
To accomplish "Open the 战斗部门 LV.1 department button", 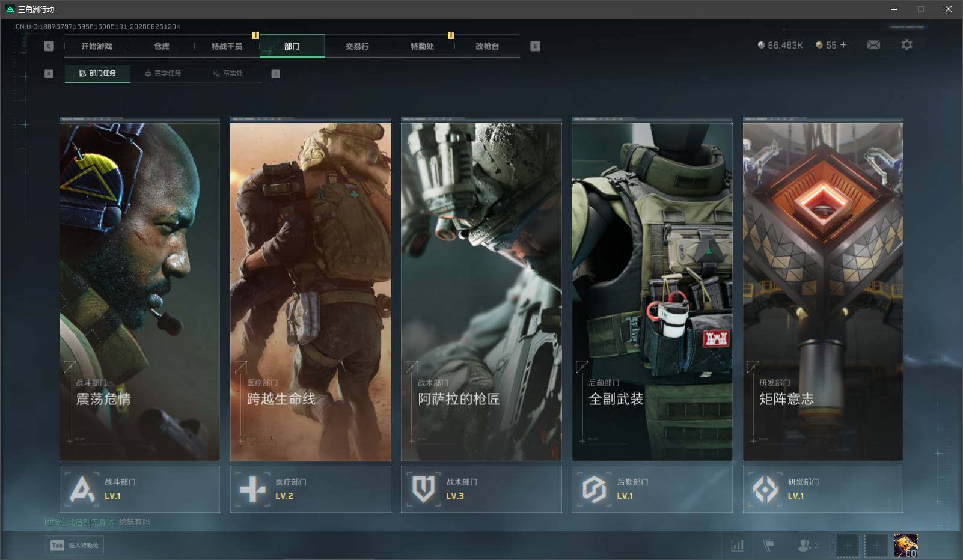I will (x=139, y=489).
